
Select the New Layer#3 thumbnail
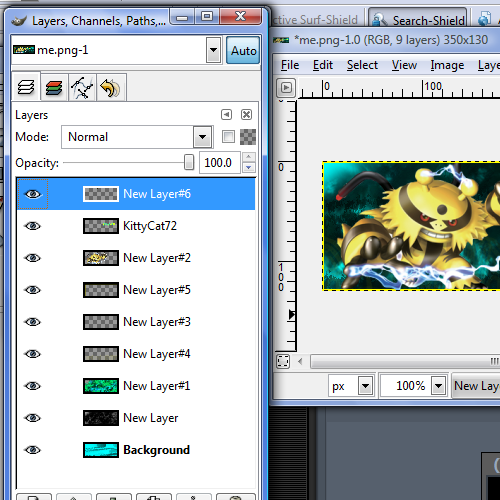pyautogui.click(x=101, y=322)
